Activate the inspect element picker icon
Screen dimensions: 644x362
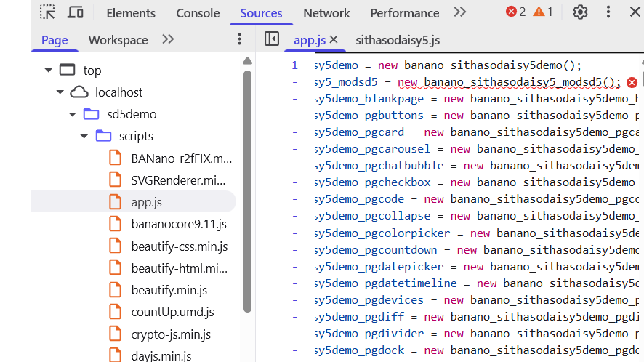(47, 12)
